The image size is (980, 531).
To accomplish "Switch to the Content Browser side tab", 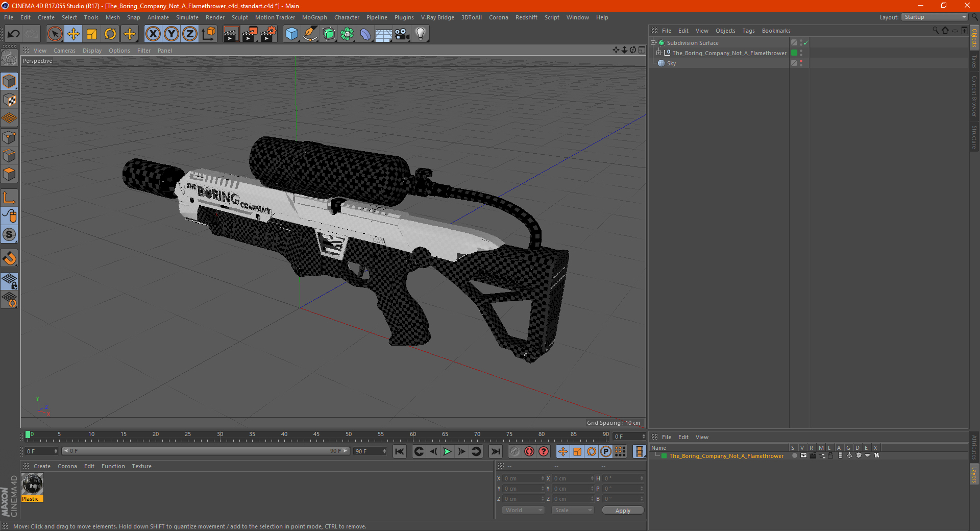I will (x=974, y=96).
